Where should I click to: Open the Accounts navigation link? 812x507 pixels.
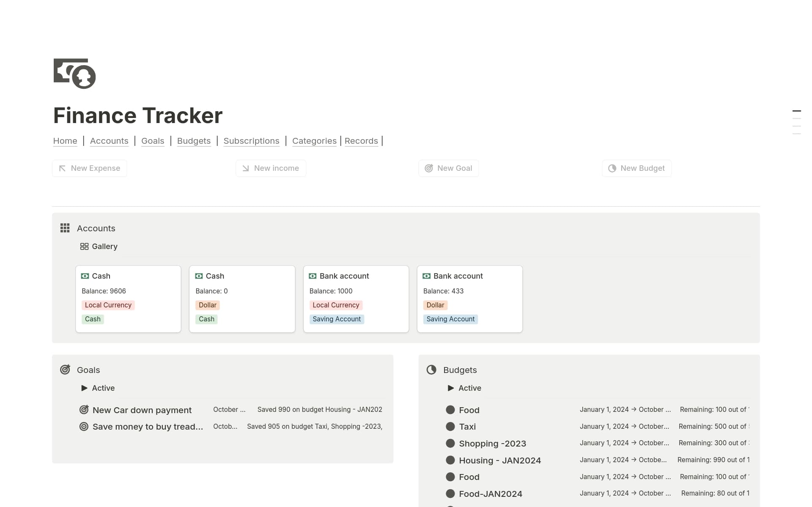[x=109, y=141]
